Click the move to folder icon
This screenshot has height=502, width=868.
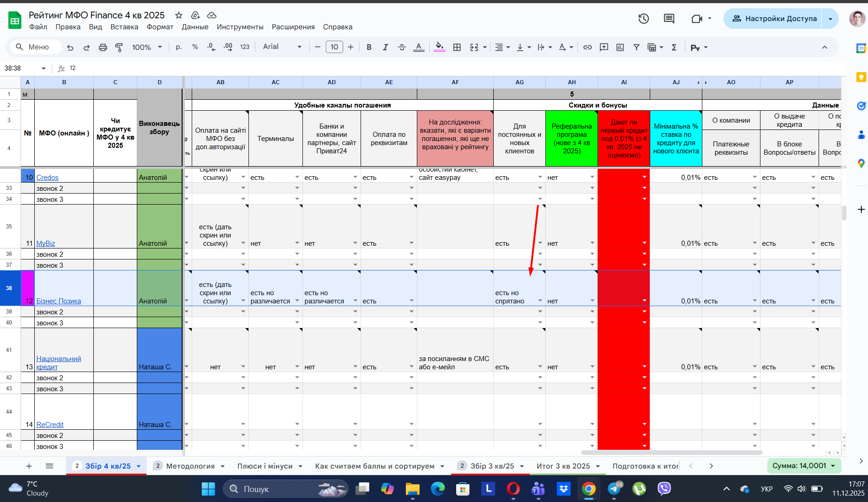[195, 15]
